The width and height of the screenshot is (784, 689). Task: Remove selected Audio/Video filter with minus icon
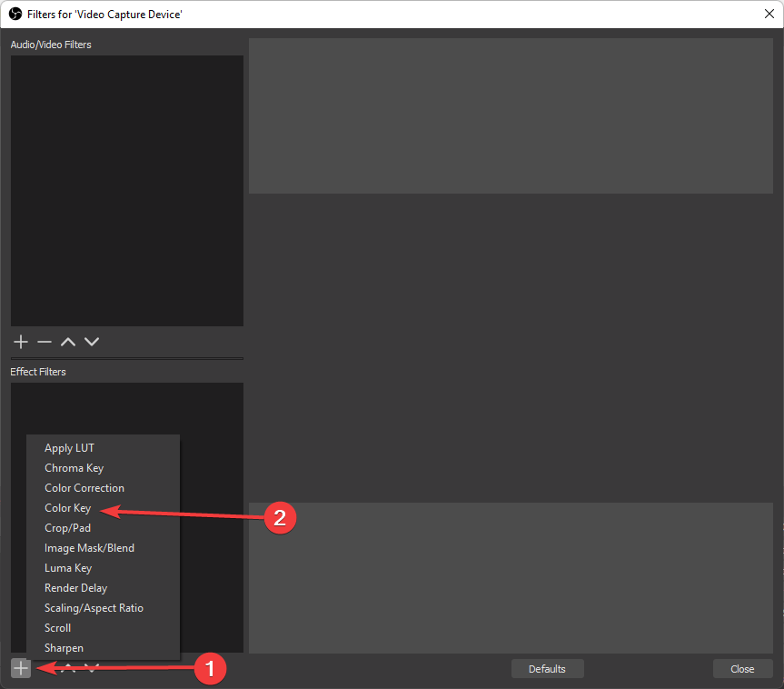click(x=45, y=343)
